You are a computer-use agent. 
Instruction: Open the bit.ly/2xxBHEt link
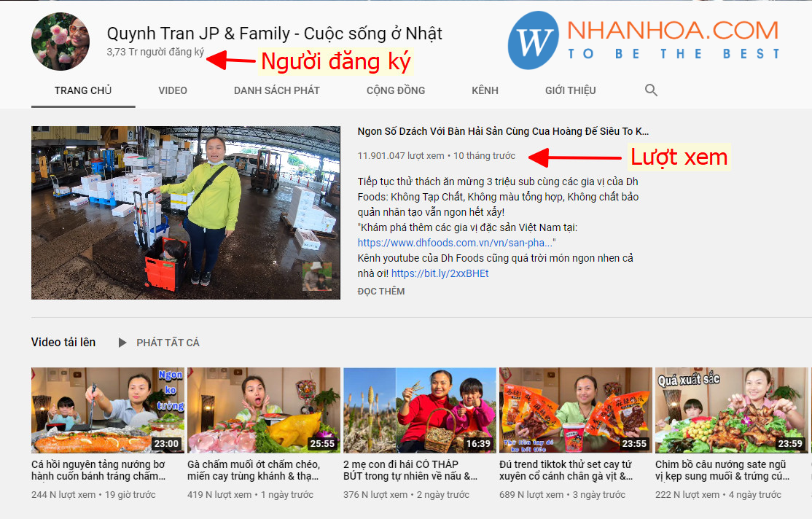click(440, 273)
